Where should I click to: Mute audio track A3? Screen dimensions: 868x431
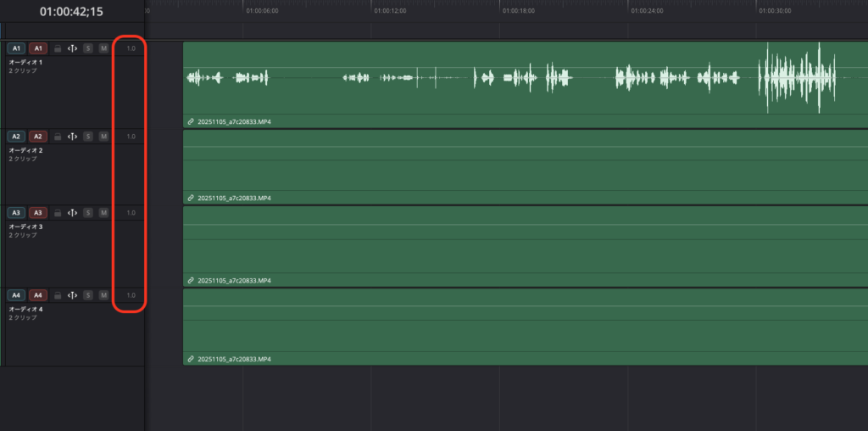click(x=103, y=213)
